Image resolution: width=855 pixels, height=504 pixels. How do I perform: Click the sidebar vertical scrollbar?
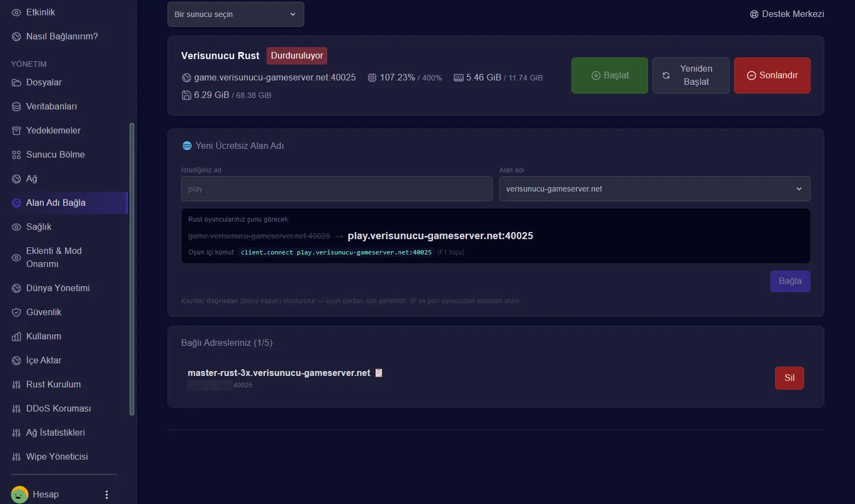pyautogui.click(x=132, y=269)
